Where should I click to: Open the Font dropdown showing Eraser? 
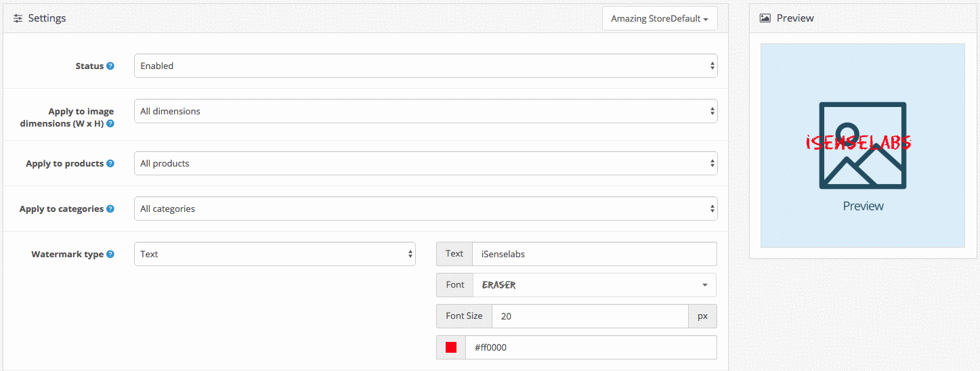(594, 285)
